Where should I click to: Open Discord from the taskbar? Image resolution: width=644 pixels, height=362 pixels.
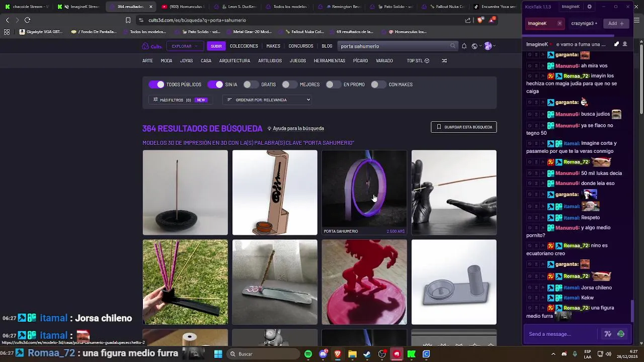coord(323,354)
